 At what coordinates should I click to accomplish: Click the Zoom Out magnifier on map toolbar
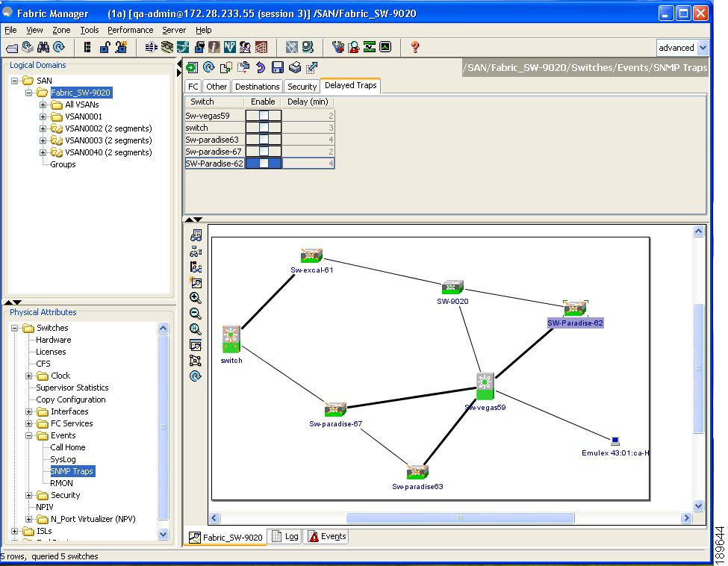point(196,314)
